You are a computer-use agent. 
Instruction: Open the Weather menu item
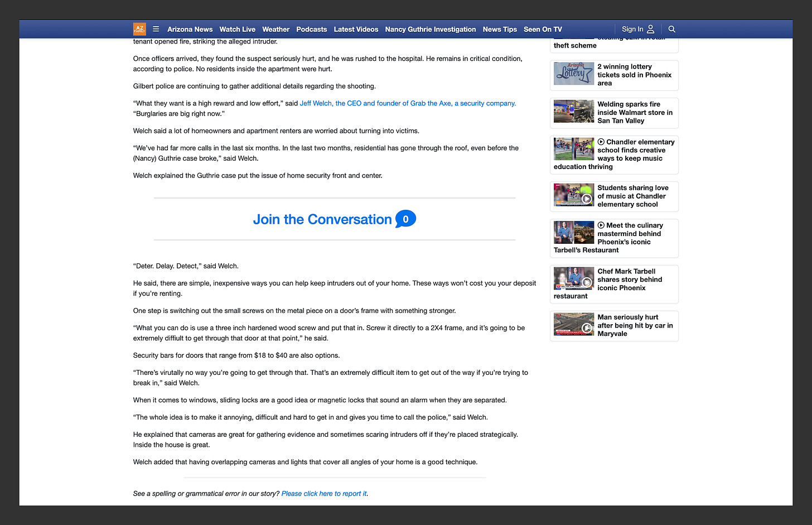tap(276, 30)
